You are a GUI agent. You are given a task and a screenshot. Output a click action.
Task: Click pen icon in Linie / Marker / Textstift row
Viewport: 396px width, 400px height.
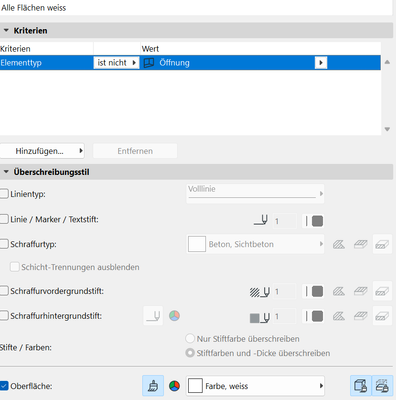[261, 221]
